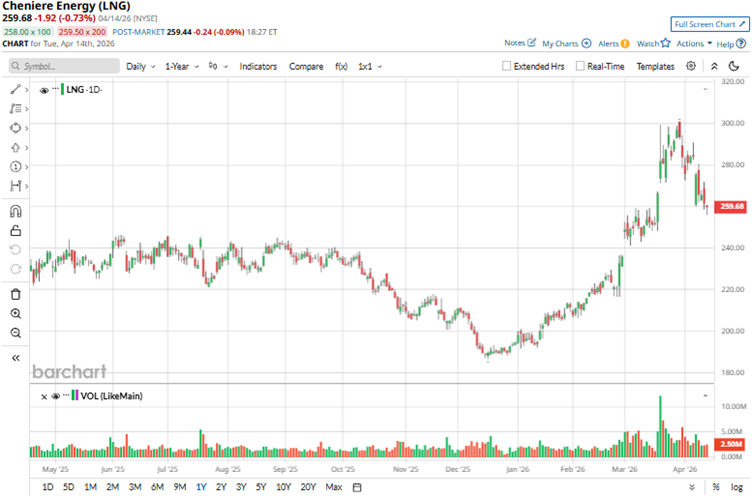Switch to dark mode
The width and height of the screenshot is (752, 496).
pos(733,66)
